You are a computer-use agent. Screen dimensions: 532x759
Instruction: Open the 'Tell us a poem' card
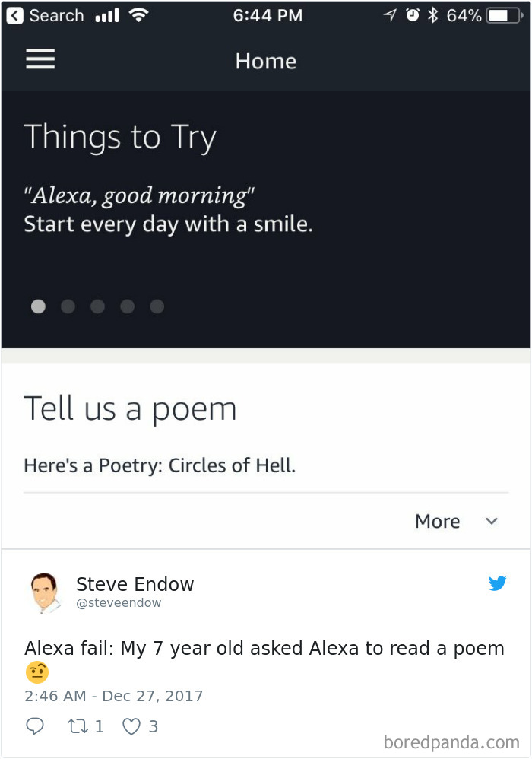131,408
